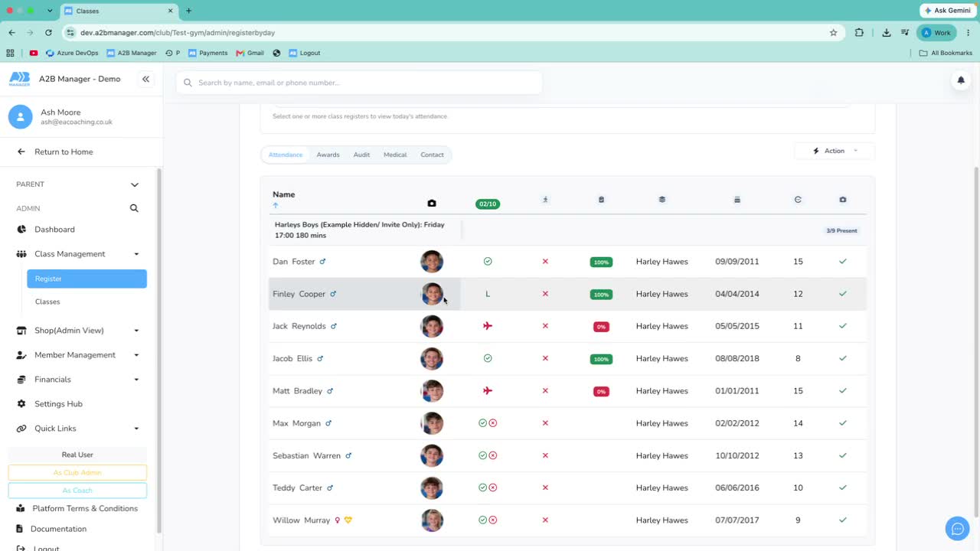Open the Medical tab
This screenshot has width=980, height=551.
pos(395,155)
